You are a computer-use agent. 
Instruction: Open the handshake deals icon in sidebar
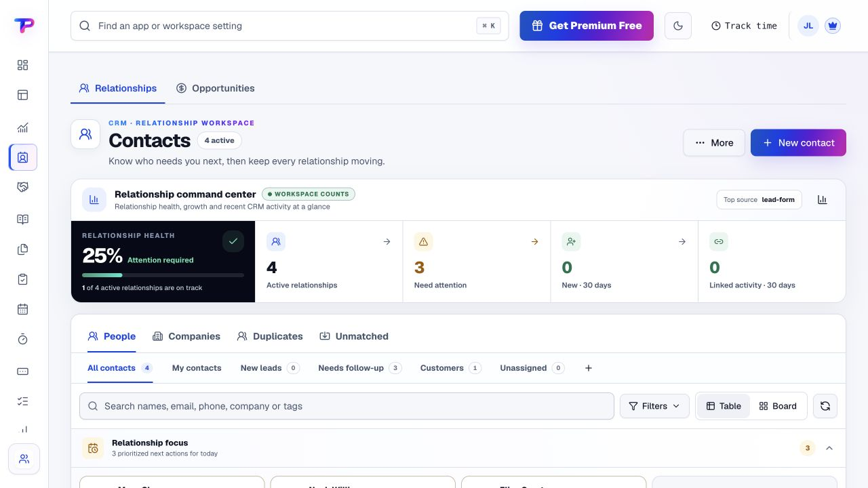(22, 187)
